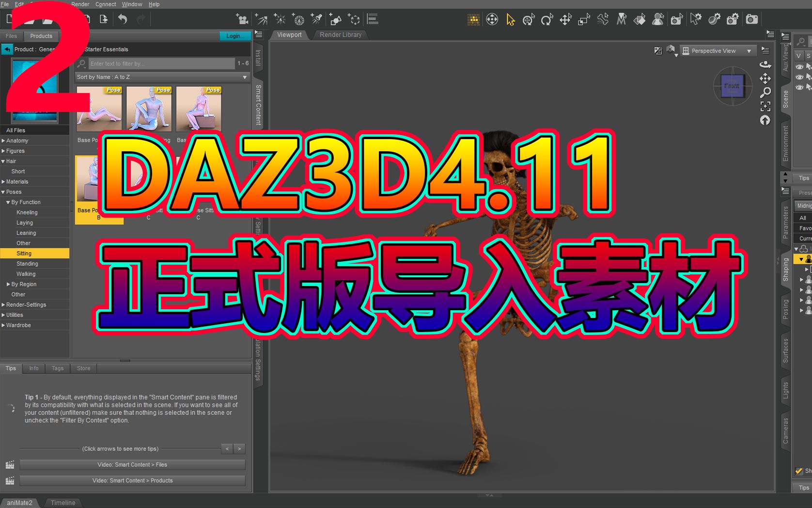Select the Walking poses row
The height and width of the screenshot is (508, 812).
(34, 274)
